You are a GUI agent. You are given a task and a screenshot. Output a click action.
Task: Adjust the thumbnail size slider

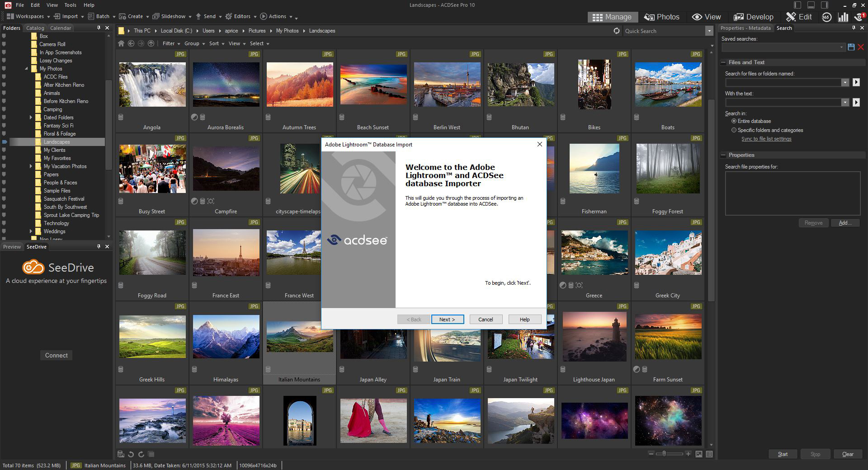tap(664, 454)
